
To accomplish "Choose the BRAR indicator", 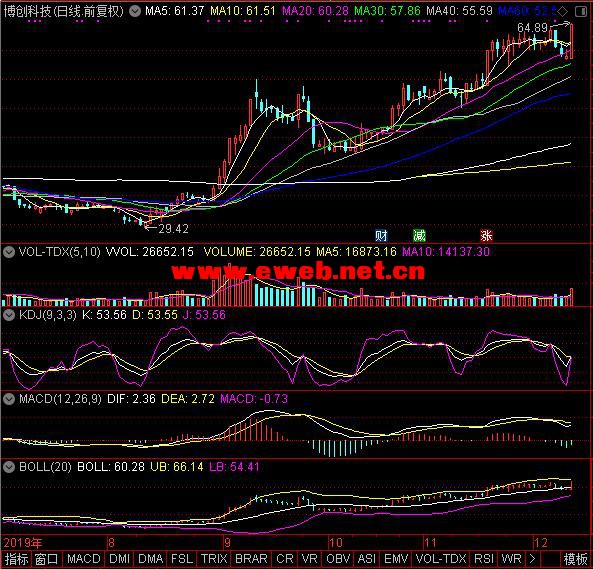I will point(251,559).
